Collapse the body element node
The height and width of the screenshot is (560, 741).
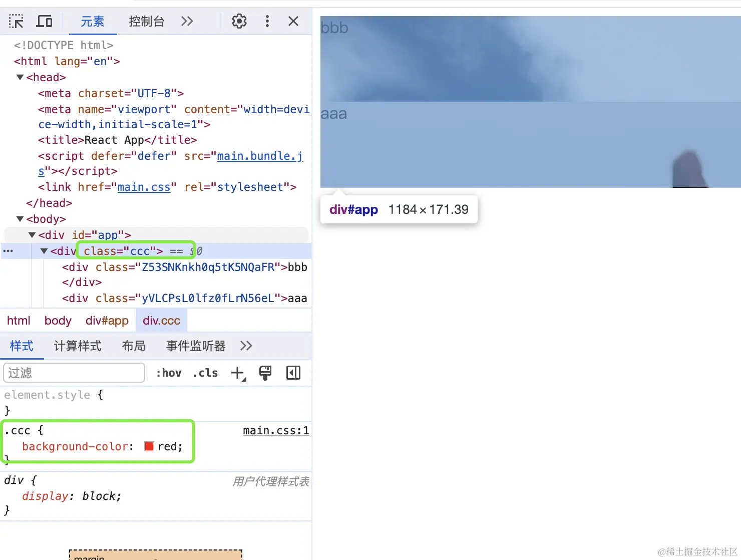(20, 219)
